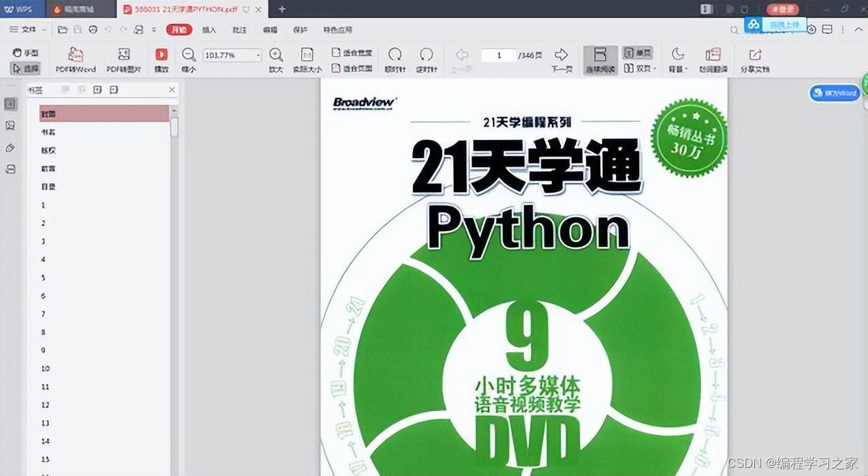Add a new tab with plus

point(282,9)
